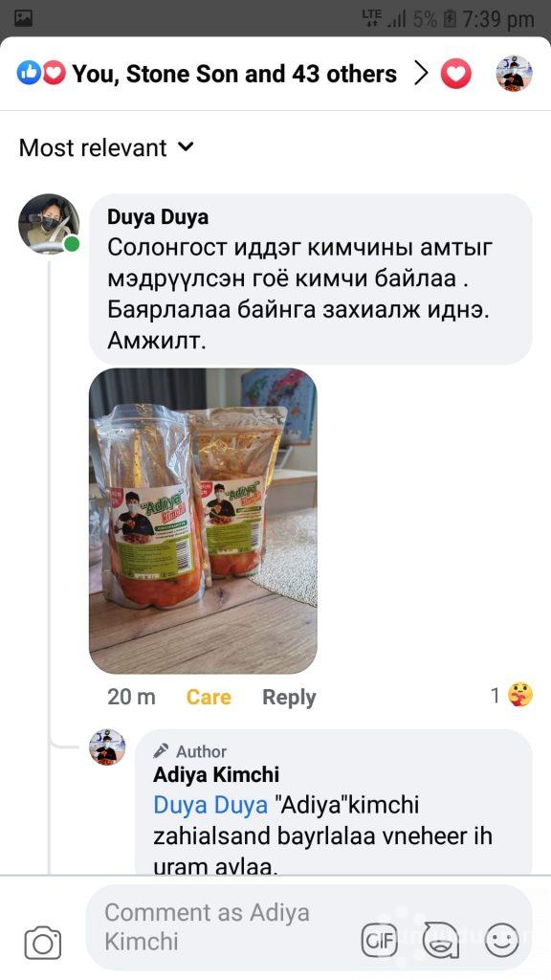Expand reactions list via the chevron arrow
551x980 pixels.
point(422,74)
